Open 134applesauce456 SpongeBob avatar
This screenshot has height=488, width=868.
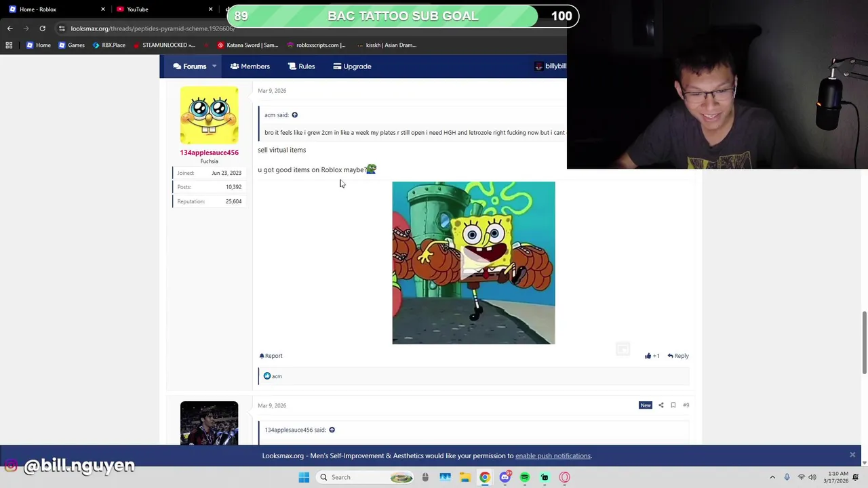(x=209, y=115)
